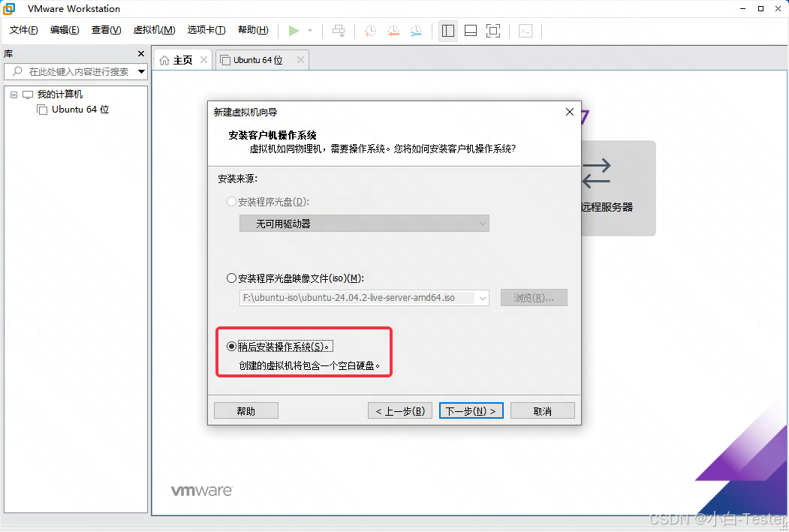Click the console view toolbar icon
Image resolution: width=789 pixels, height=532 pixels.
coord(525,31)
